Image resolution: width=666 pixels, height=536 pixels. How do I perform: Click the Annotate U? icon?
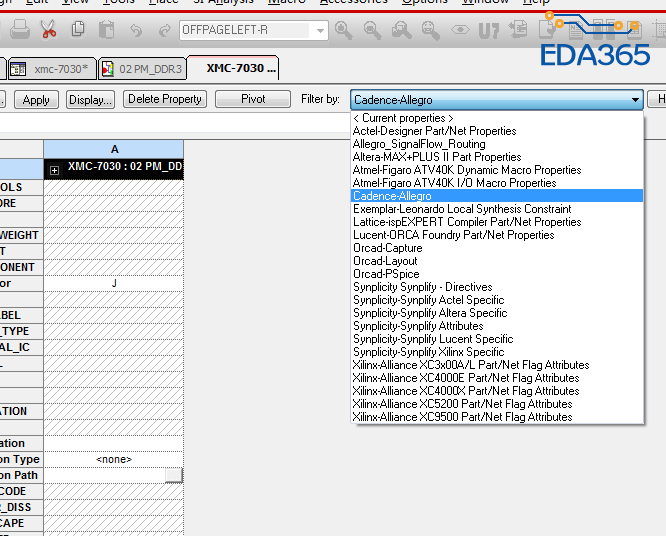click(489, 31)
